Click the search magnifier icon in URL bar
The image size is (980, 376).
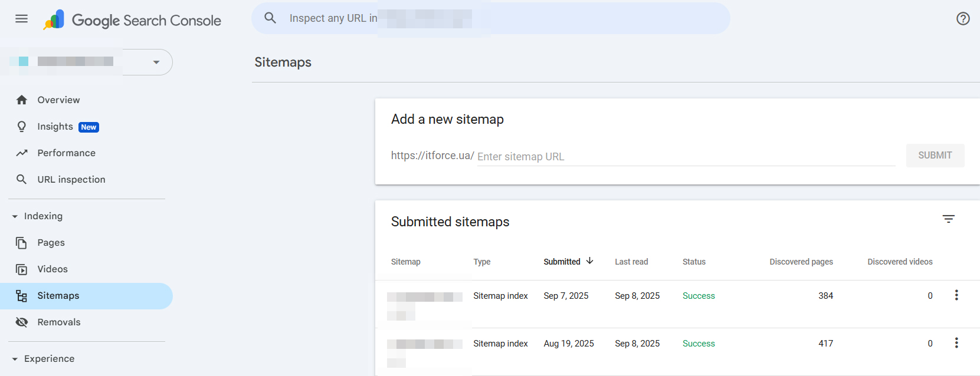pyautogui.click(x=270, y=18)
